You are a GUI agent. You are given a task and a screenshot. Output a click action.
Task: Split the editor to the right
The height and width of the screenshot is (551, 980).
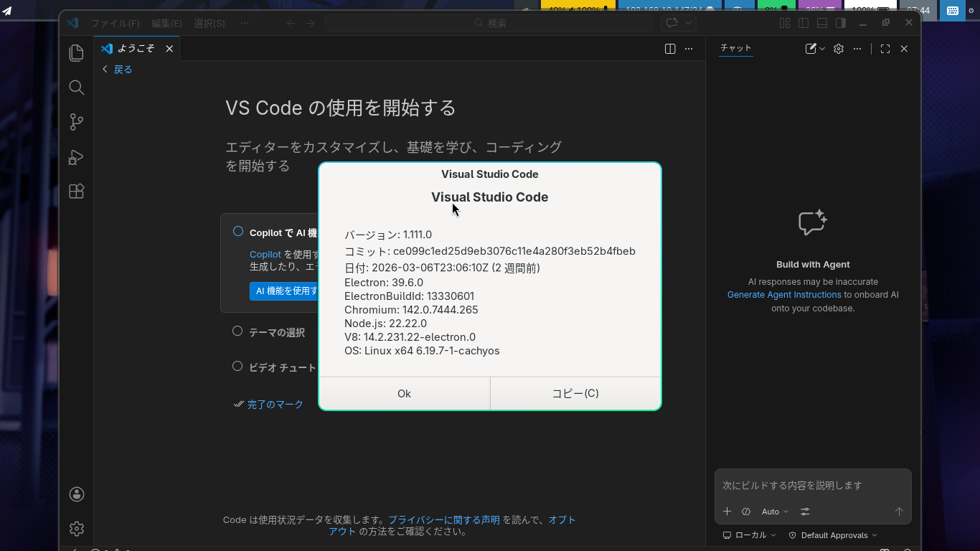(x=670, y=49)
